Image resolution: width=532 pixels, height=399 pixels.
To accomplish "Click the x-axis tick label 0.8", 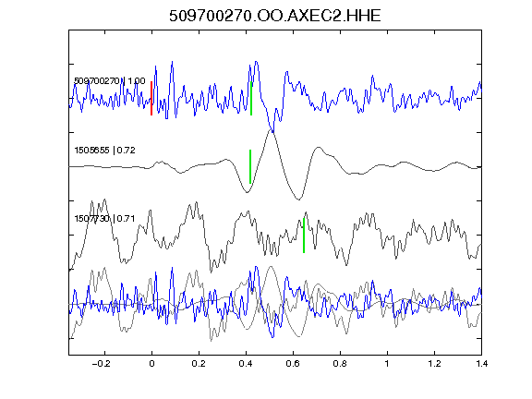I will 340,364.
